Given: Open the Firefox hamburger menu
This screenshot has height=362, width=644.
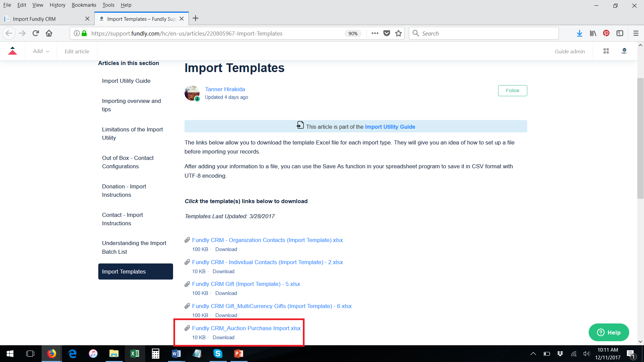Looking at the screenshot, I should click(x=636, y=33).
